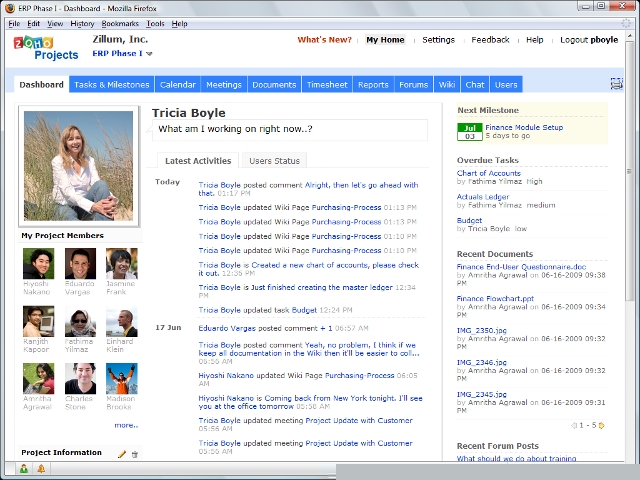Switch to the Users Status tab
The width and height of the screenshot is (640, 480).
click(x=274, y=161)
